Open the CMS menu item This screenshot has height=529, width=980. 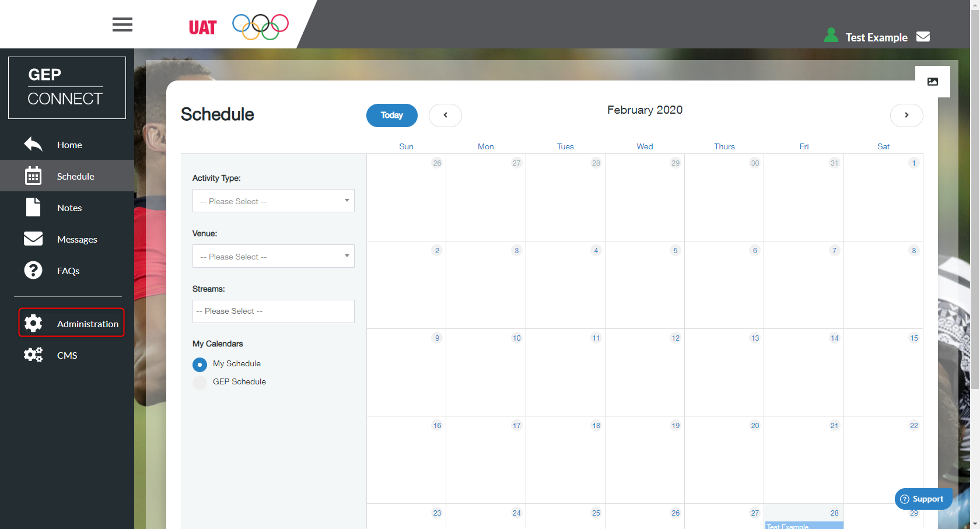tap(67, 355)
